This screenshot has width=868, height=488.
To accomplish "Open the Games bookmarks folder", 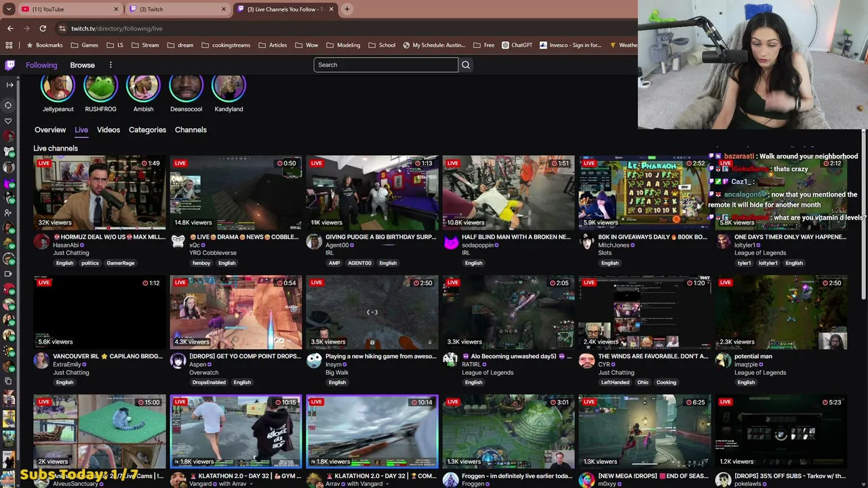I will [x=84, y=45].
